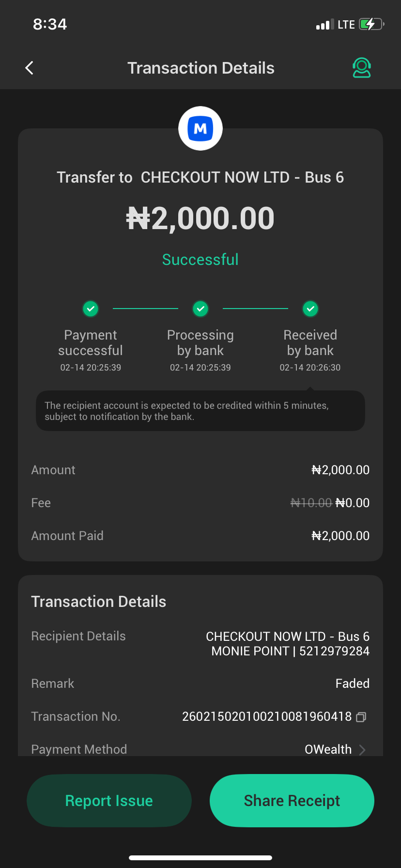Copy the transaction number

point(361,717)
